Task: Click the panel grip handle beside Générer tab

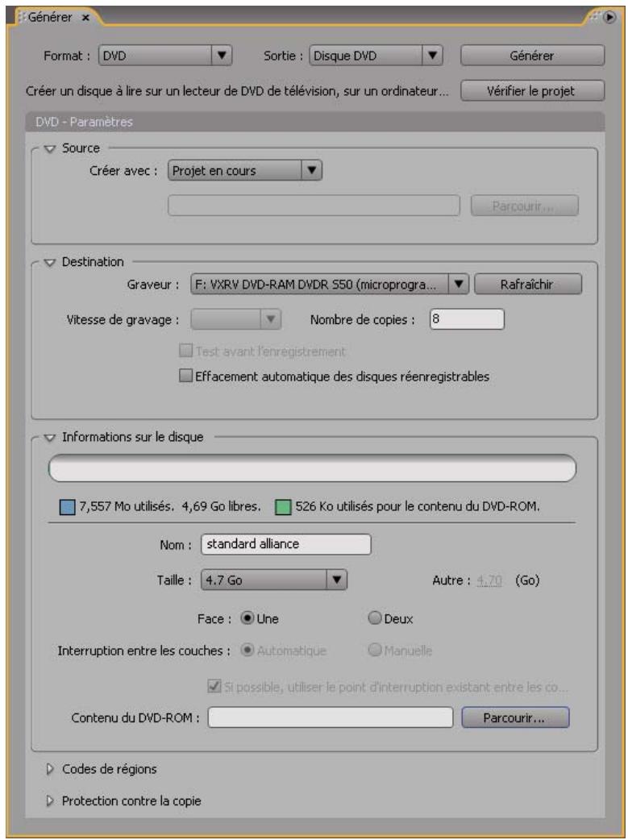Action: (x=22, y=18)
